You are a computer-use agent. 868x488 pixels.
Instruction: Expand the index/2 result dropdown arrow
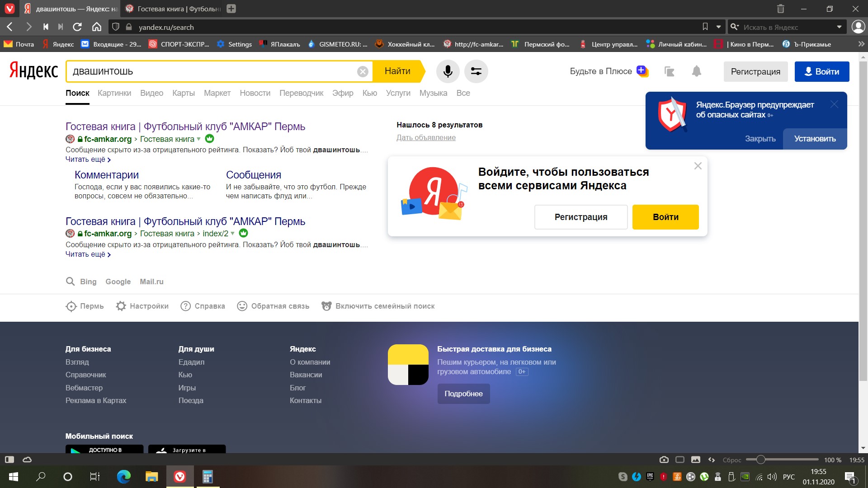pos(232,234)
